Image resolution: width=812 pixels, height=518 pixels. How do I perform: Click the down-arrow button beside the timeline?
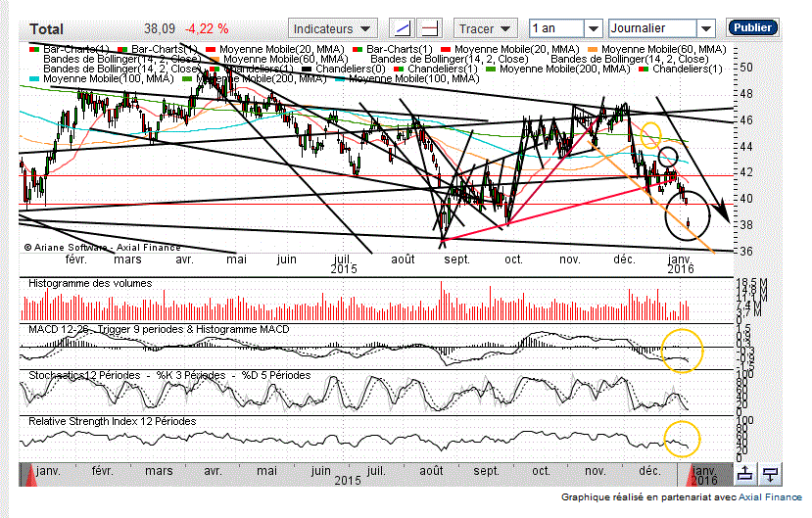(770, 474)
